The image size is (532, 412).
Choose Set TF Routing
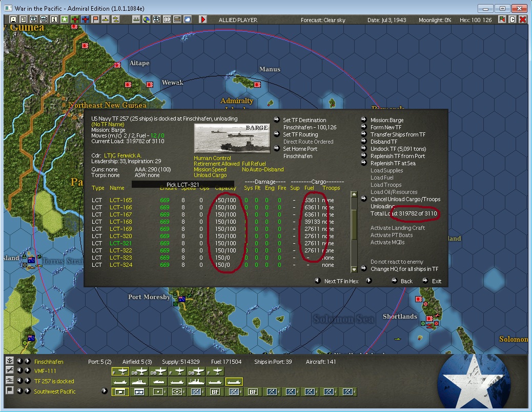[300, 134]
